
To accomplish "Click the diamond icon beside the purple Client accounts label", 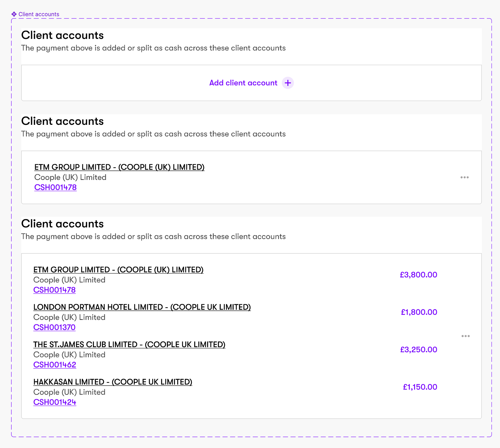I will pyautogui.click(x=14, y=14).
